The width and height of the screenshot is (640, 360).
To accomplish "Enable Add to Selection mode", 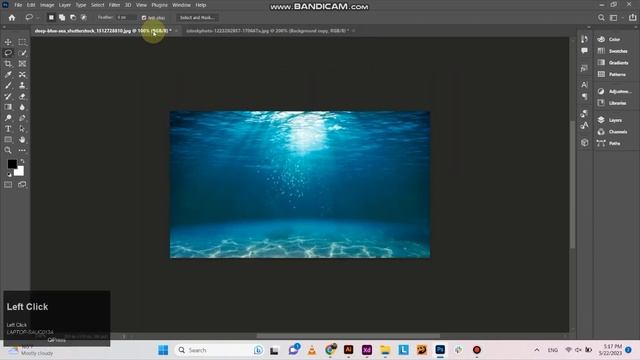I will point(62,18).
